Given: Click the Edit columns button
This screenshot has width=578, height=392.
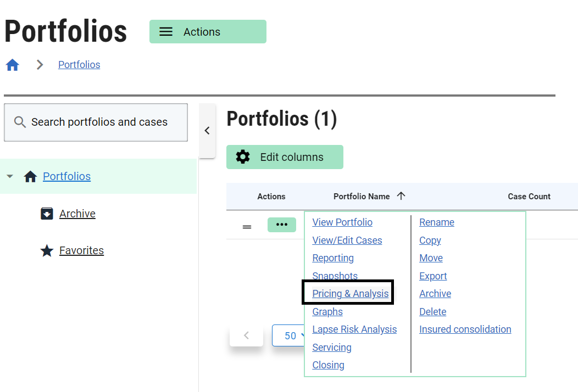Looking at the screenshot, I should pos(285,157).
